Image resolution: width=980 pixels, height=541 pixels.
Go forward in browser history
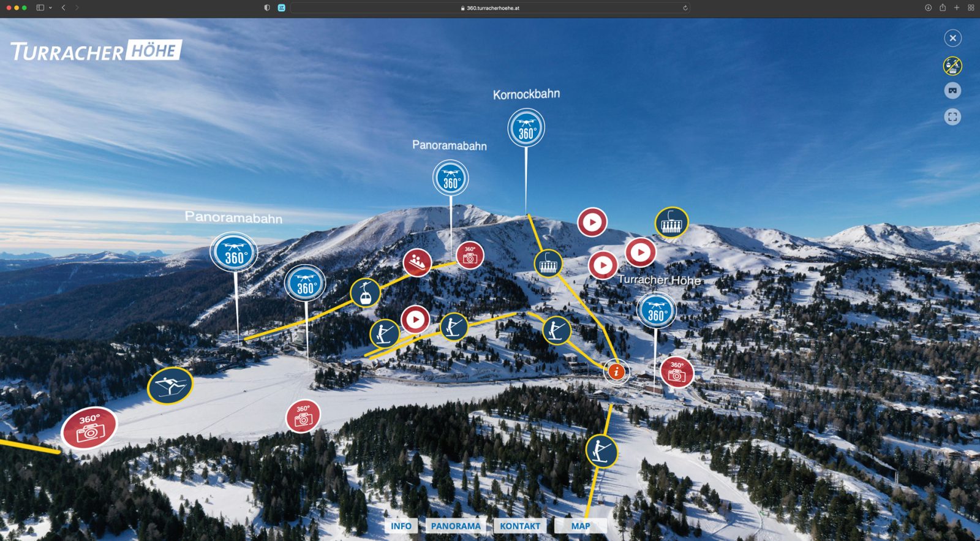tap(77, 8)
